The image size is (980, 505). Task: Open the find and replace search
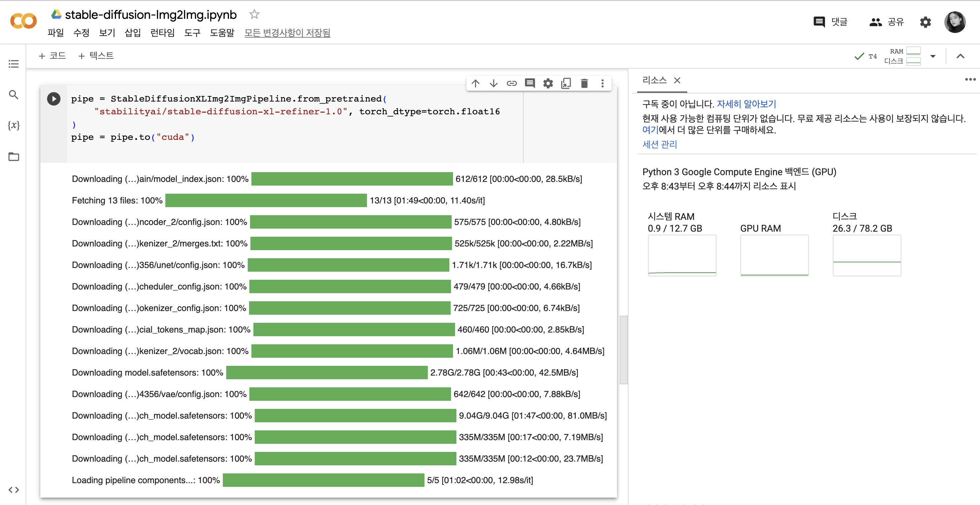click(x=14, y=94)
